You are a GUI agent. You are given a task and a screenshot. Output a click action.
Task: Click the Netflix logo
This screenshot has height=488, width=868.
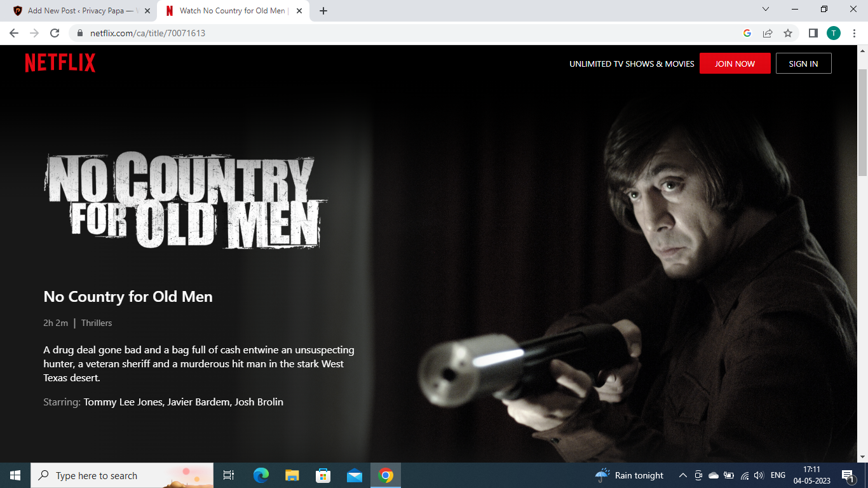tap(60, 63)
